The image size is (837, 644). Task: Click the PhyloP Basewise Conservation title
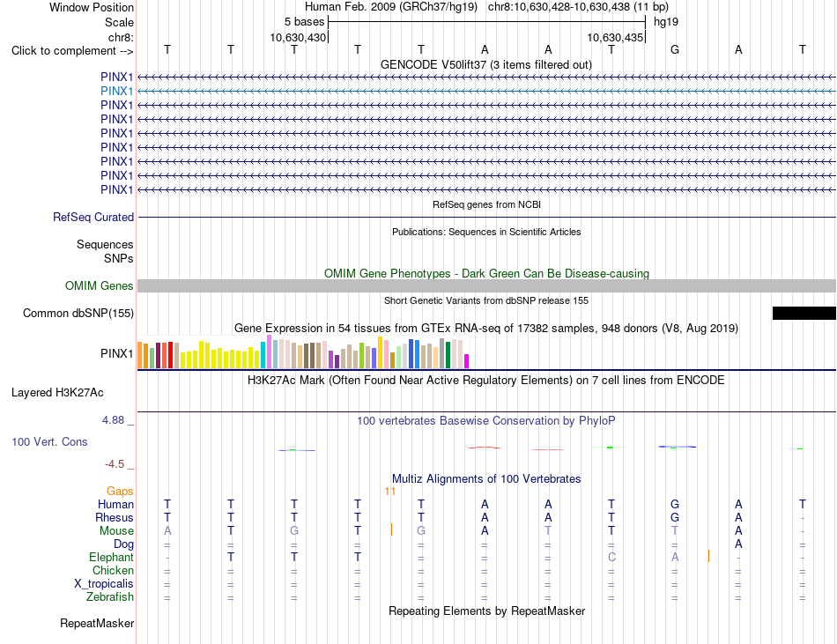point(485,421)
